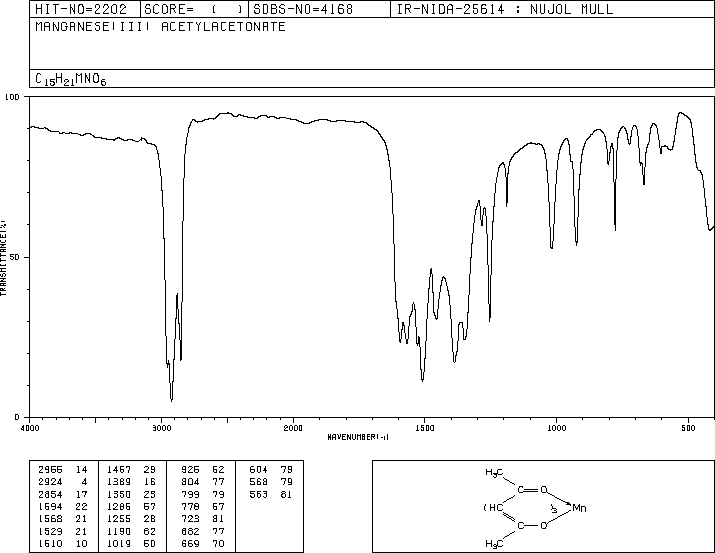Click the 2966 peak entry in table
The height and width of the screenshot is (553, 715).
tap(63, 470)
